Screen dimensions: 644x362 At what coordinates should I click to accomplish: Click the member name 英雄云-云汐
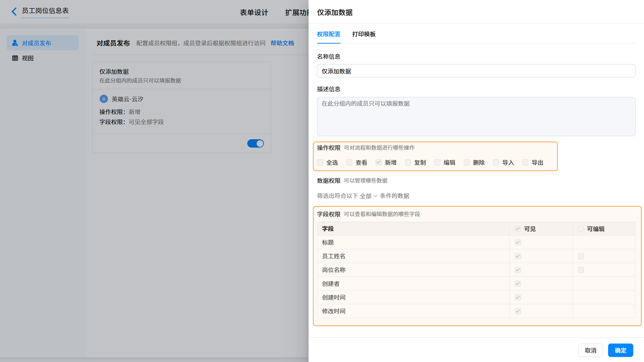(x=127, y=99)
